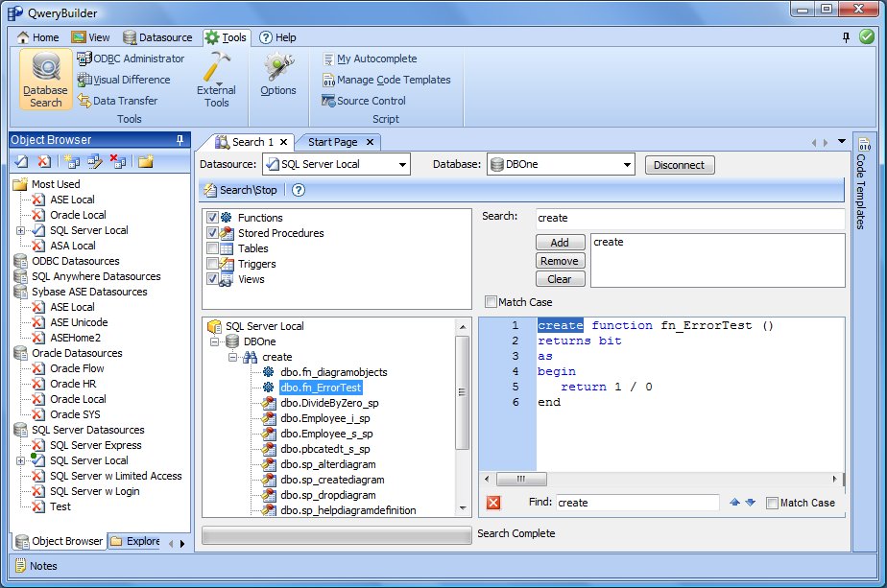Find previous match with up arrow
This screenshot has width=887, height=588.
tap(734, 502)
